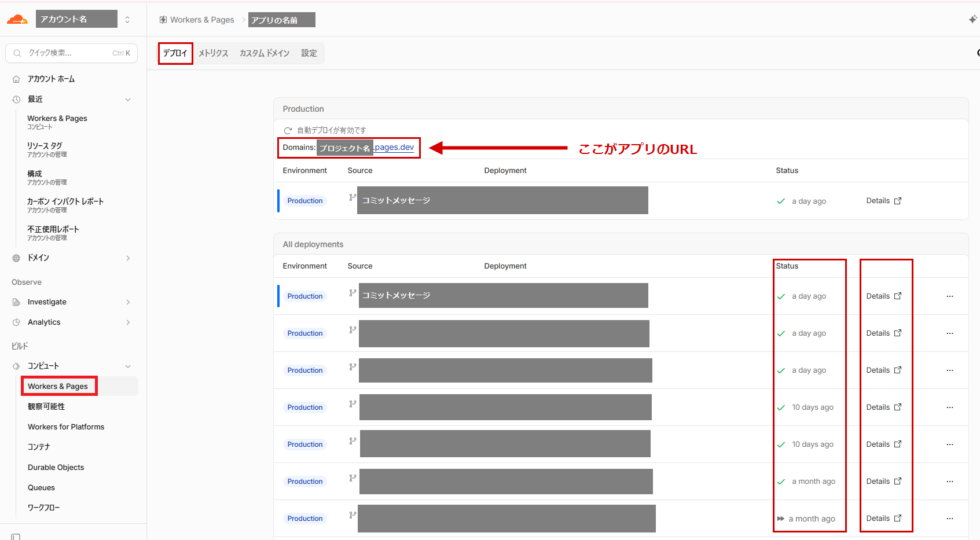The image size is (980, 540).
Task: Open more options for checkmarked a month ago row
Action: tap(950, 482)
